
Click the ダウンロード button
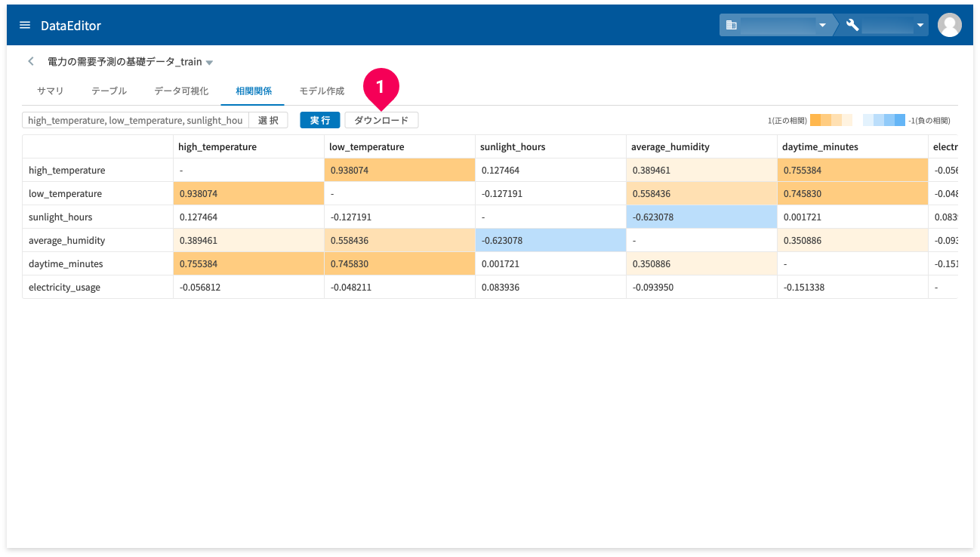381,120
